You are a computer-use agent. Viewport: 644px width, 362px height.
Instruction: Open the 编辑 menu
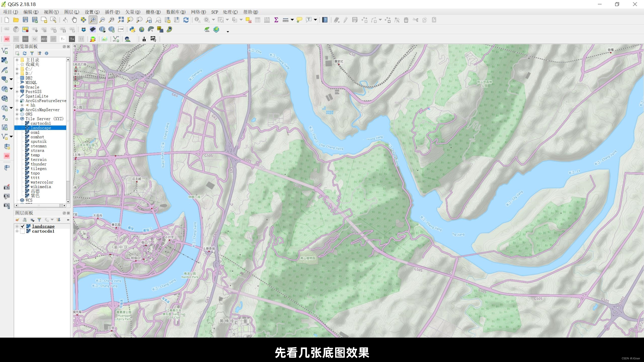(x=31, y=12)
